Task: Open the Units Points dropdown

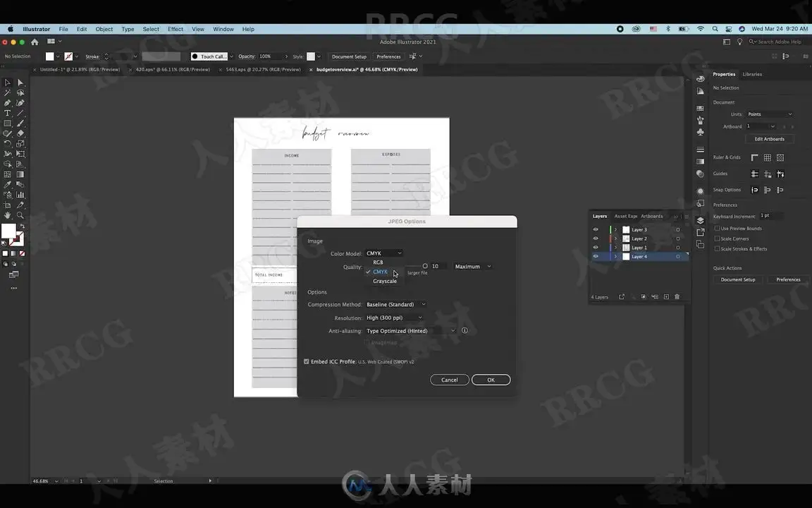Action: click(x=770, y=114)
